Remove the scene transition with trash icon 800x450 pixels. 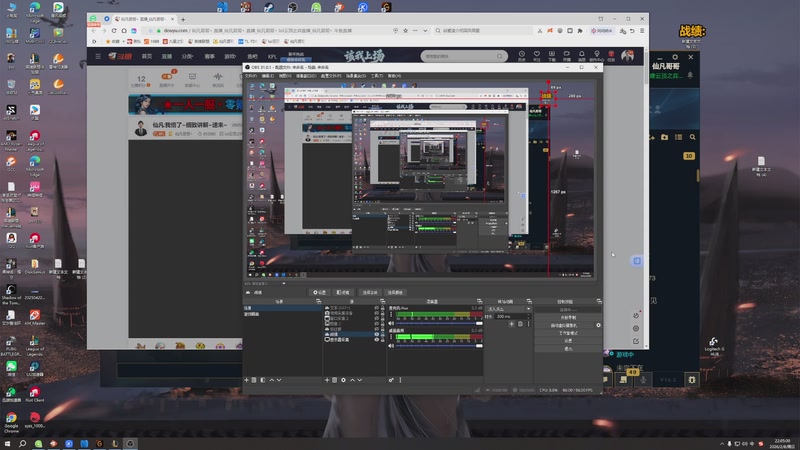tap(520, 324)
